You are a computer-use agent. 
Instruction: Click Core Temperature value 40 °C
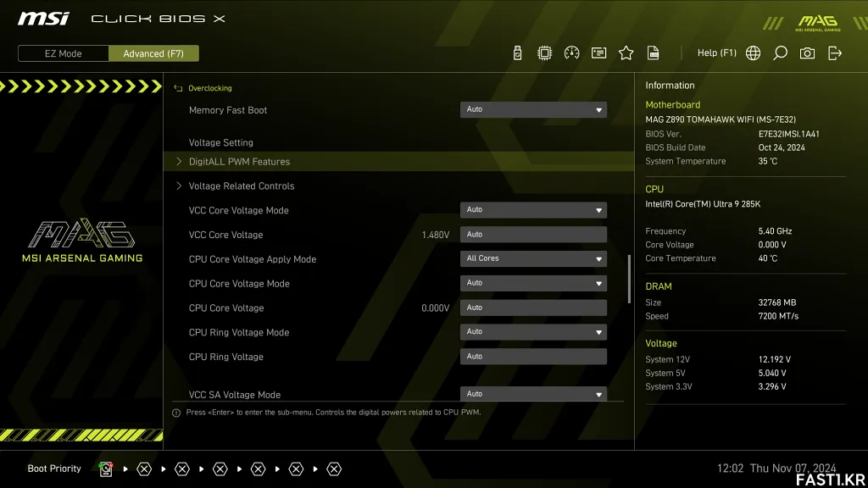click(x=767, y=258)
